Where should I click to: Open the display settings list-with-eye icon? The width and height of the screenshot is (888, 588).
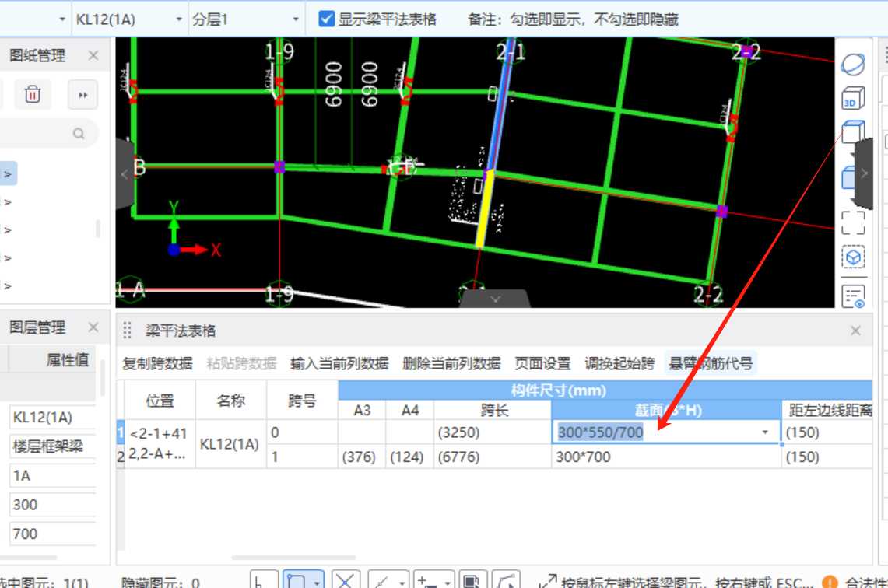click(x=853, y=296)
